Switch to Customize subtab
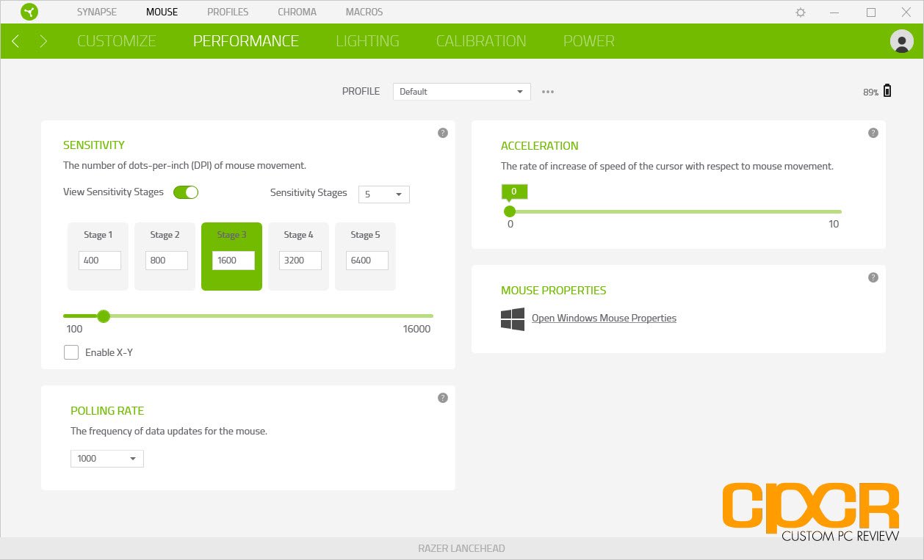Screen dimensions: 924x560 [117, 41]
